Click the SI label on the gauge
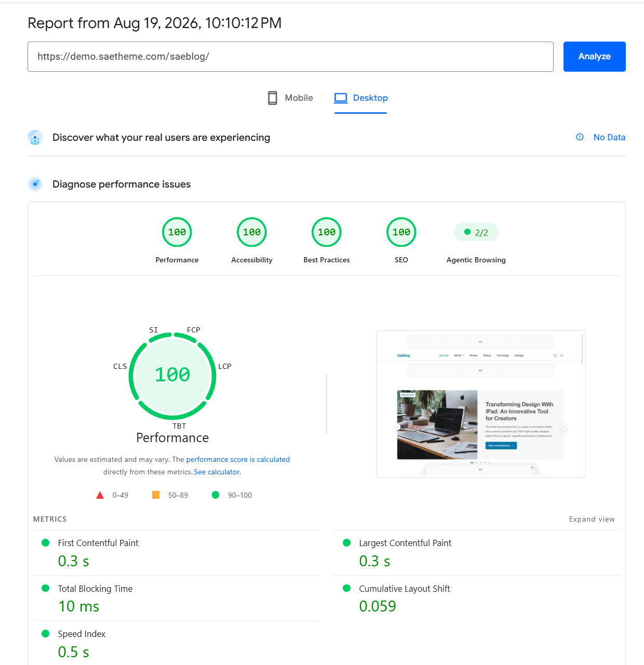 pyautogui.click(x=154, y=330)
